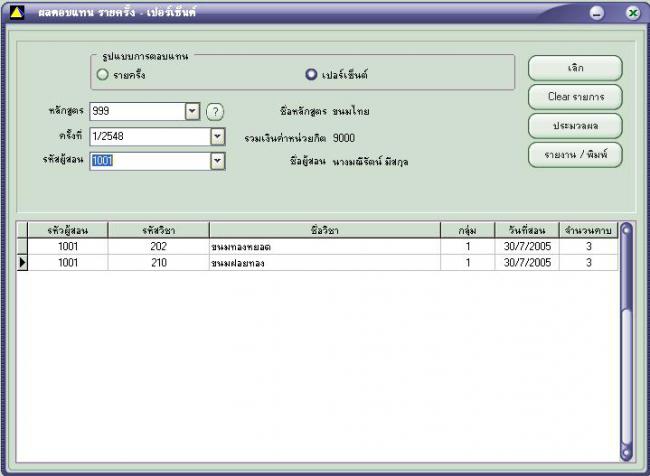Click the first column header of the table
This screenshot has width=650, height=476.
68,231
